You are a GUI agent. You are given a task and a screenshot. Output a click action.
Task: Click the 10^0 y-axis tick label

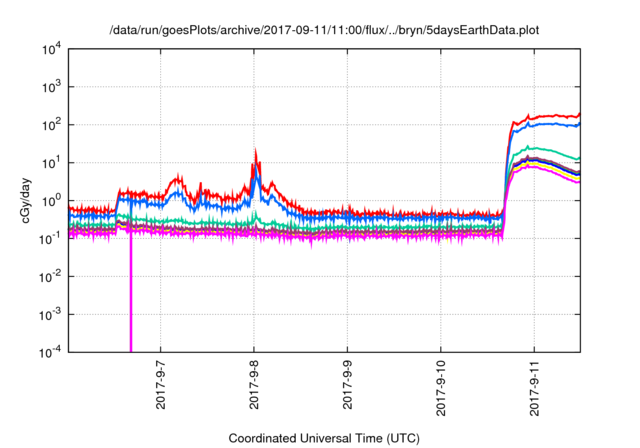(51, 201)
